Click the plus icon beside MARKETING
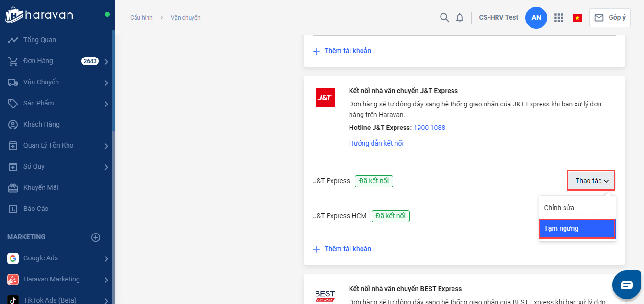This screenshot has height=304, width=644. pyautogui.click(x=96, y=237)
